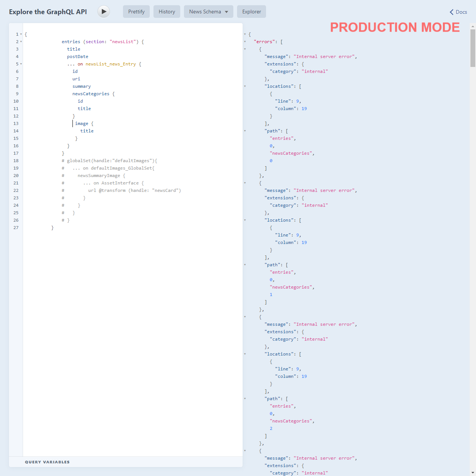Screen dimensions: 476x476
Task: Collapse the errors array in the results
Action: [x=245, y=42]
